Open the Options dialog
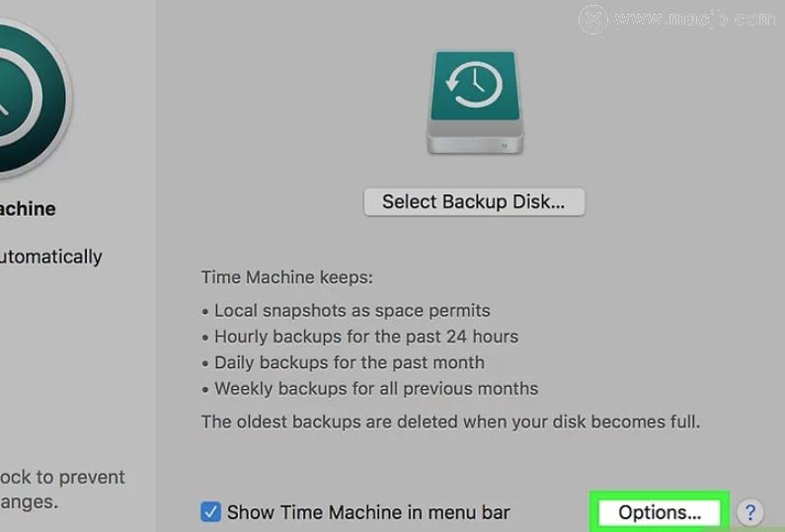Screen dimensions: 785x532 pos(660,512)
